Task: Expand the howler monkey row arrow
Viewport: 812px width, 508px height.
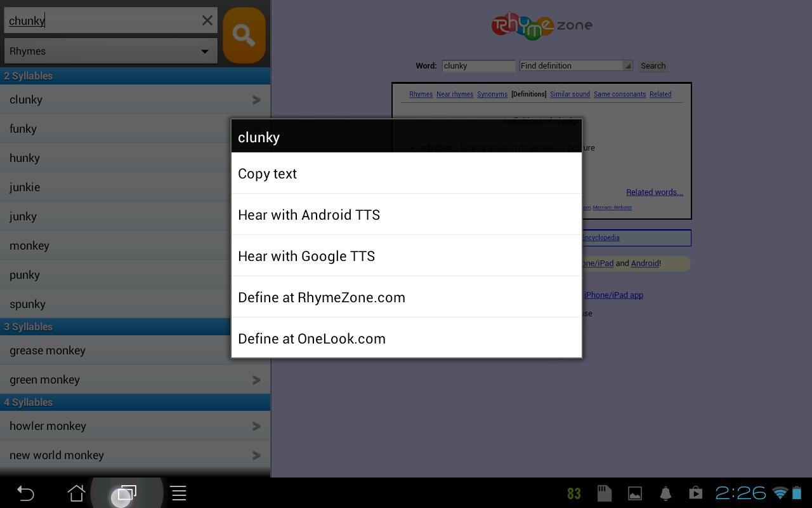Action: tap(256, 426)
